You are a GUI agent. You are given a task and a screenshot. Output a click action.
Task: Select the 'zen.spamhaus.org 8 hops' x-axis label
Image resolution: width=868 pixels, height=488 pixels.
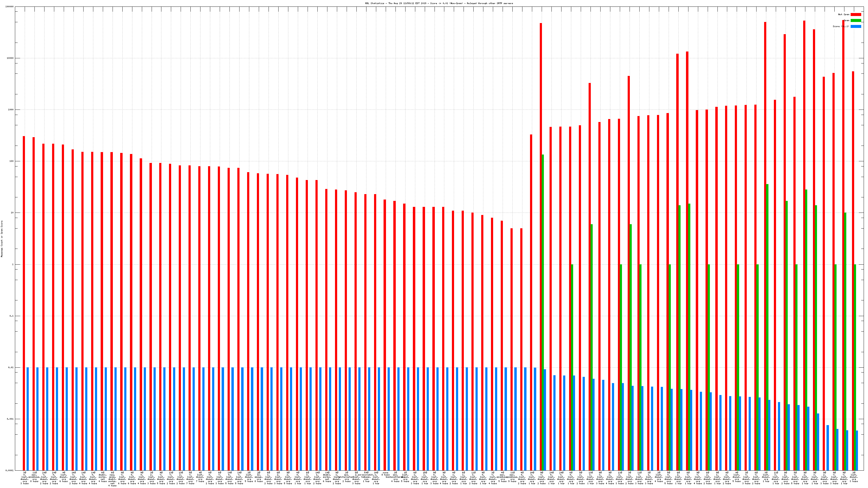pyautogui.click(x=34, y=477)
